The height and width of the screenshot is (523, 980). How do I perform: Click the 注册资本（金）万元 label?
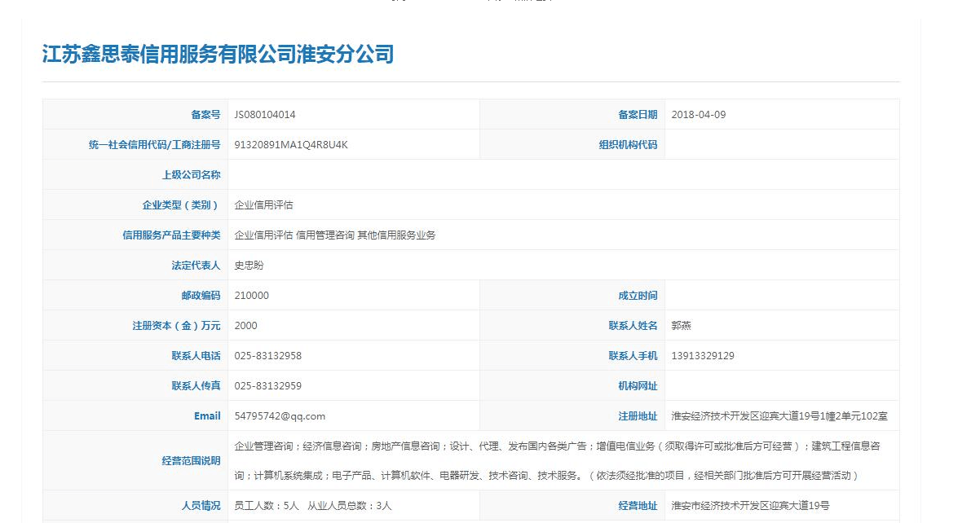pos(177,326)
